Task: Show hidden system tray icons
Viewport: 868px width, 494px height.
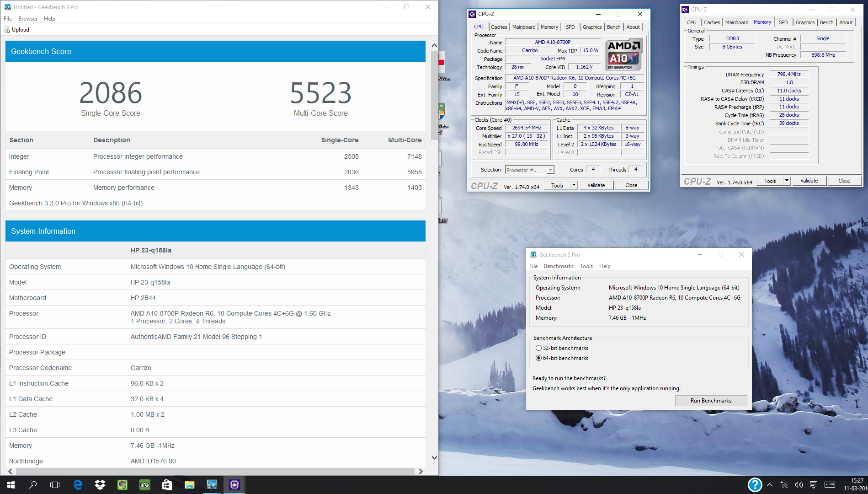Action: 770,485
